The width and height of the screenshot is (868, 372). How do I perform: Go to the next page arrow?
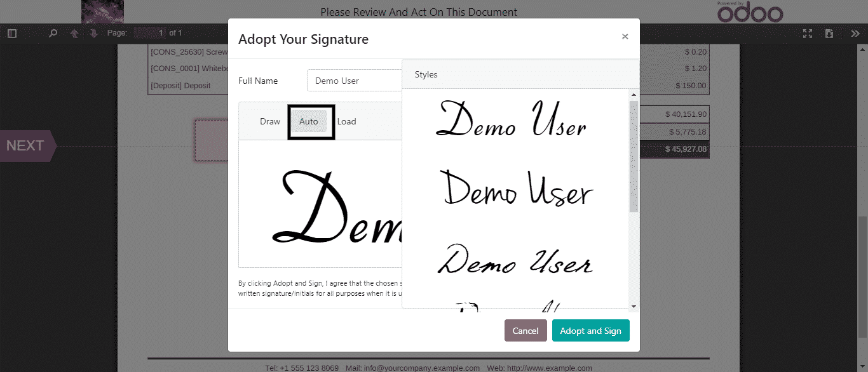[94, 33]
